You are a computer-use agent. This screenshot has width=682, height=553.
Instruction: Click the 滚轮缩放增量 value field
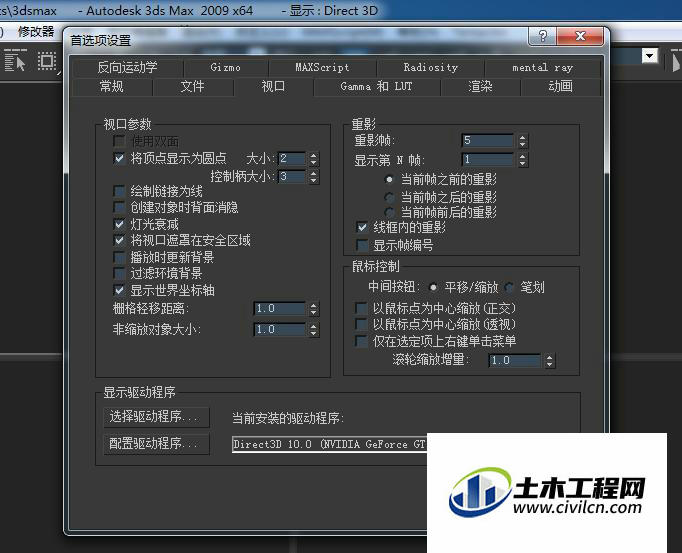pyautogui.click(x=515, y=360)
